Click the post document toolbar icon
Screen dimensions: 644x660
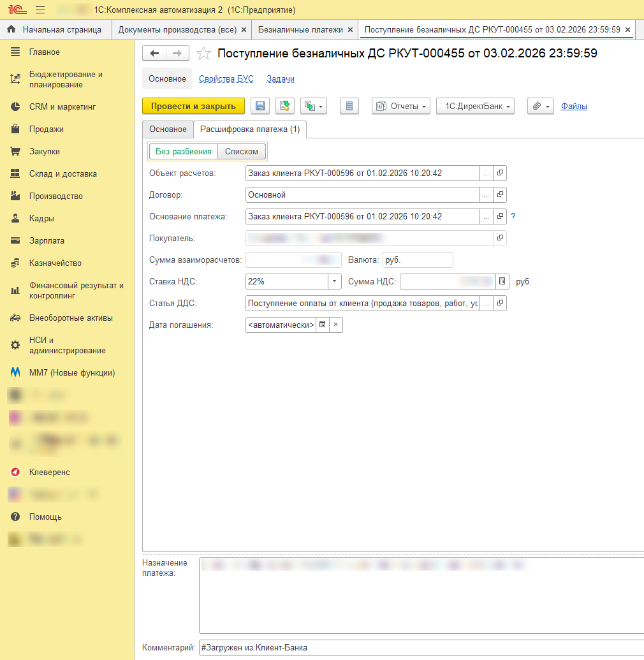285,106
